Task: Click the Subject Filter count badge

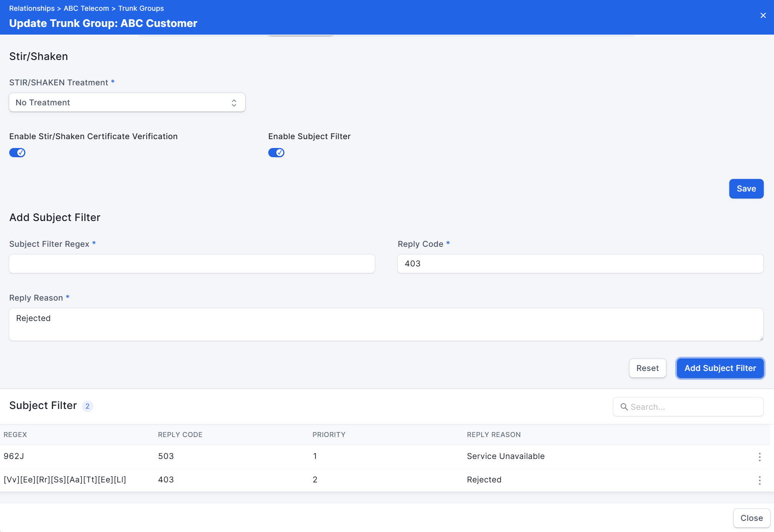Action: 87,406
